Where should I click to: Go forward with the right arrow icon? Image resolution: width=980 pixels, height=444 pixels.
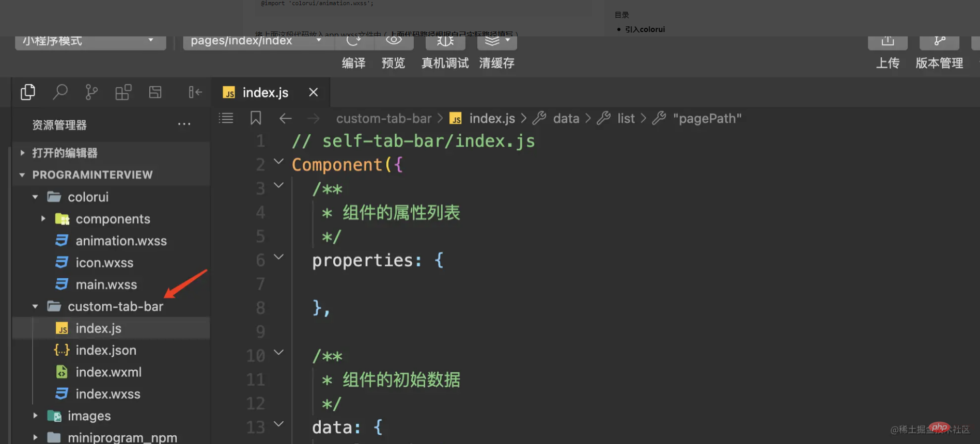click(313, 119)
